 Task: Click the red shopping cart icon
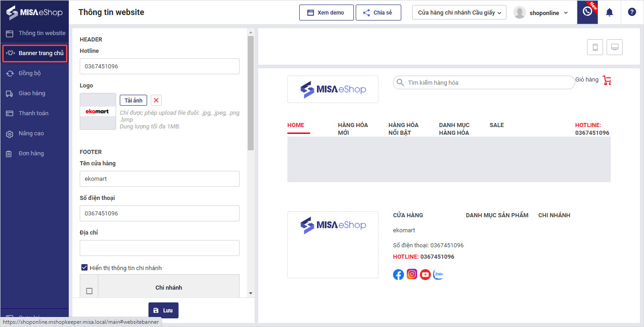pos(607,81)
